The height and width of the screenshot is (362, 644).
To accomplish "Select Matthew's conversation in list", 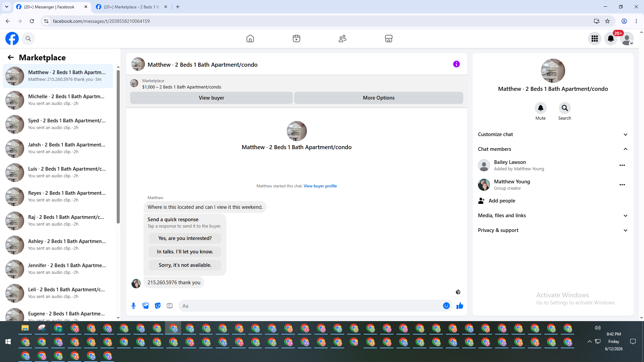I will point(58,76).
